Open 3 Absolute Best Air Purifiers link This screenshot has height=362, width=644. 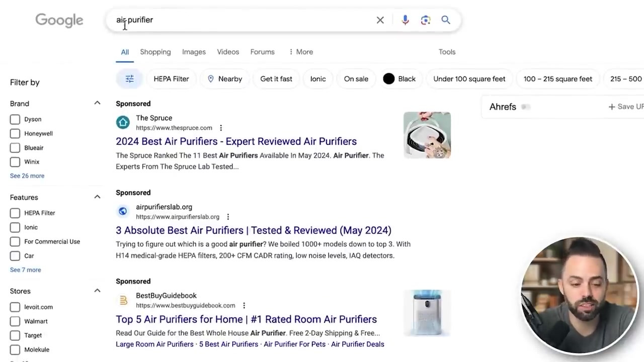pyautogui.click(x=254, y=230)
